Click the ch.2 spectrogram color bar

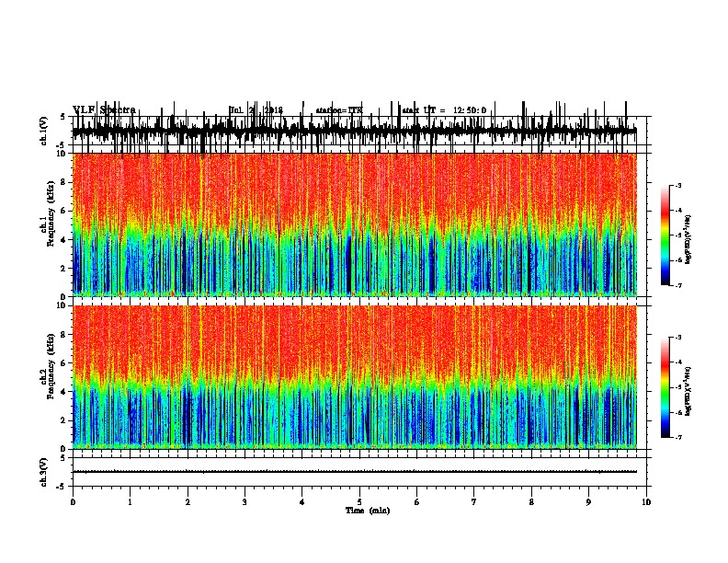click(665, 387)
